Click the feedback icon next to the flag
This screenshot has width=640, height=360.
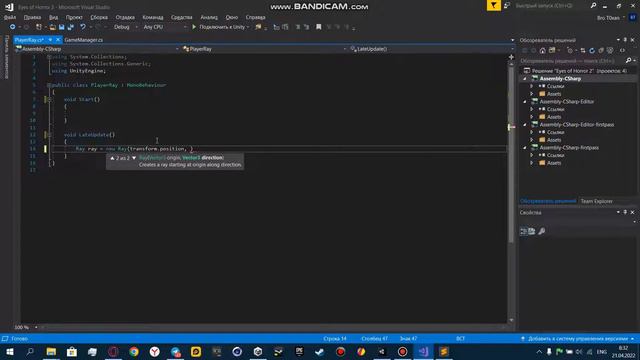pos(507,5)
